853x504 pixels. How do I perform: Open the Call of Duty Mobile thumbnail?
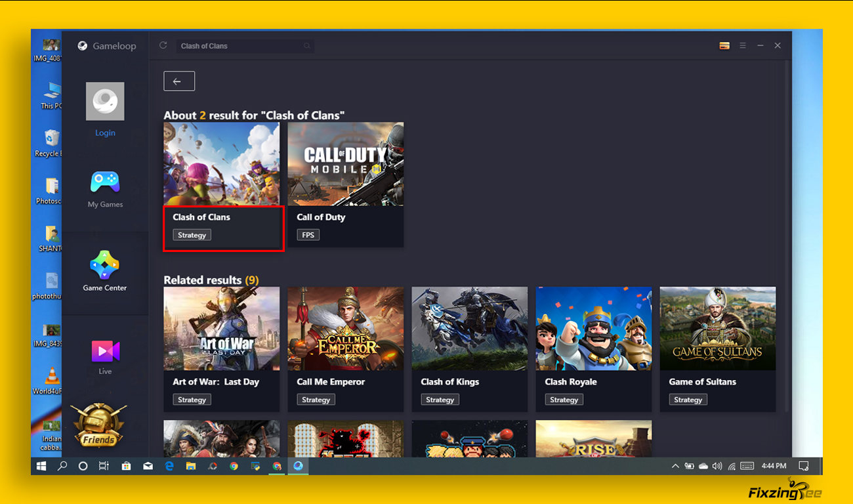(345, 164)
